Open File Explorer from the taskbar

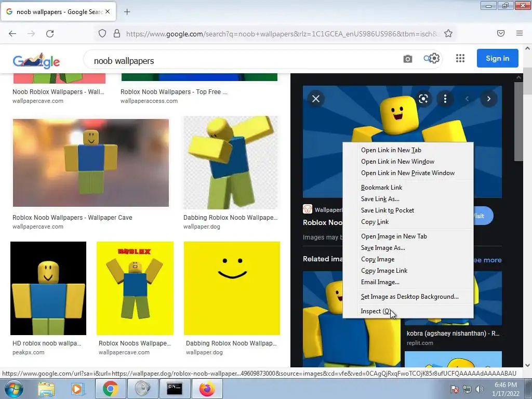pyautogui.click(x=46, y=389)
